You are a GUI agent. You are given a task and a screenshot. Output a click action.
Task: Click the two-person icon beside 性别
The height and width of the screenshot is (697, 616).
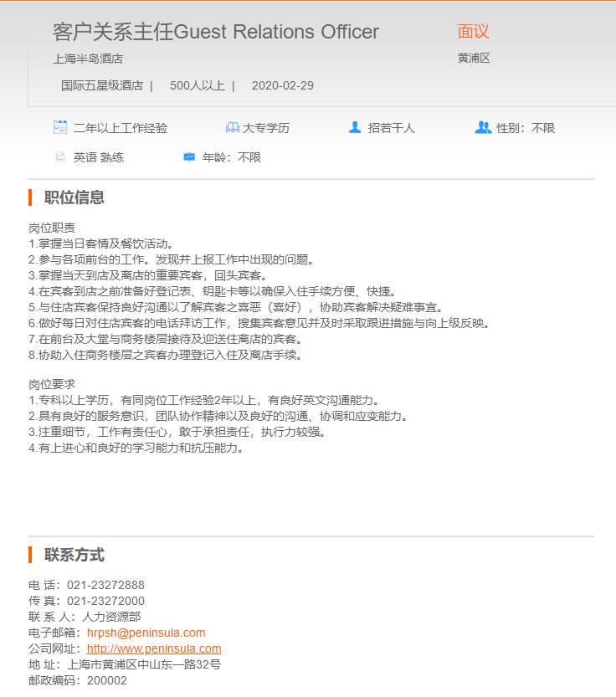click(483, 127)
